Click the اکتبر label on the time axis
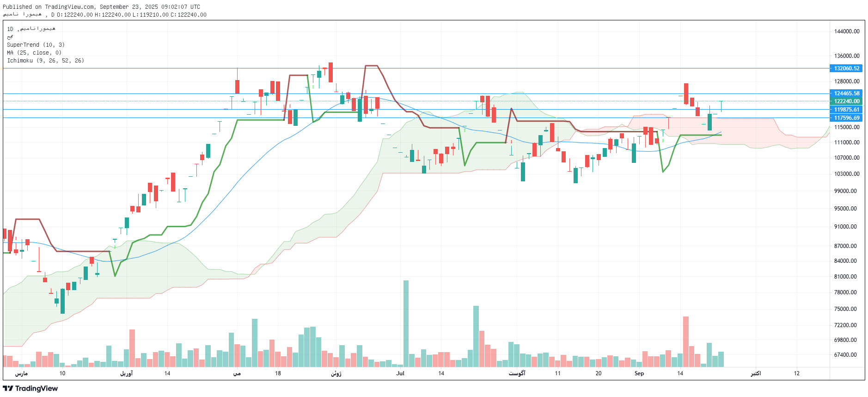868x397 pixels. (756, 373)
